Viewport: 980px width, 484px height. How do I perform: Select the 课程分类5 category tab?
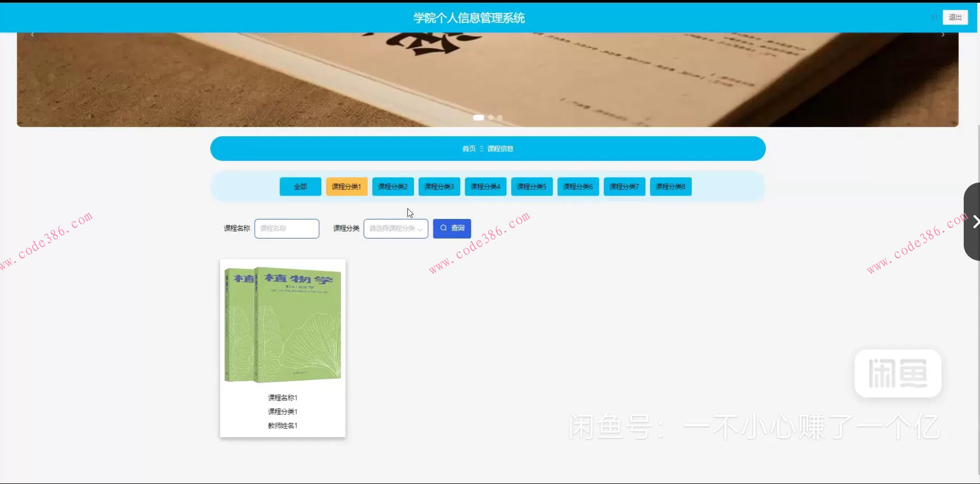click(x=532, y=186)
